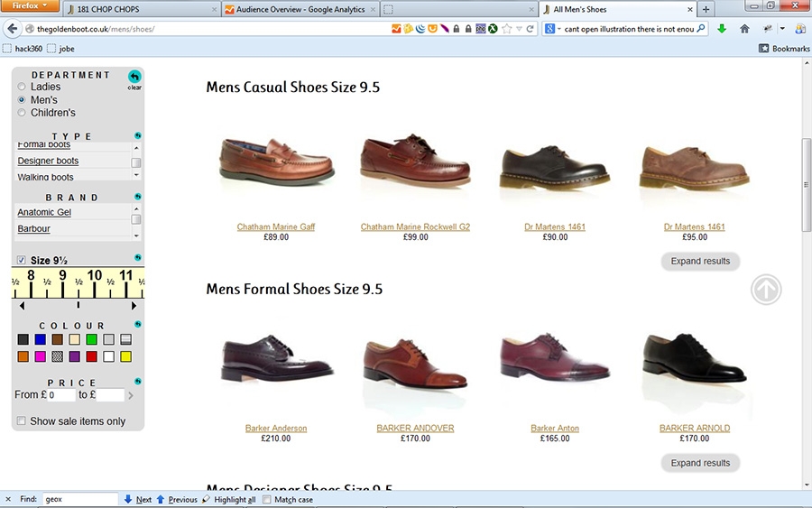Pick the blue colour swatch

click(41, 339)
